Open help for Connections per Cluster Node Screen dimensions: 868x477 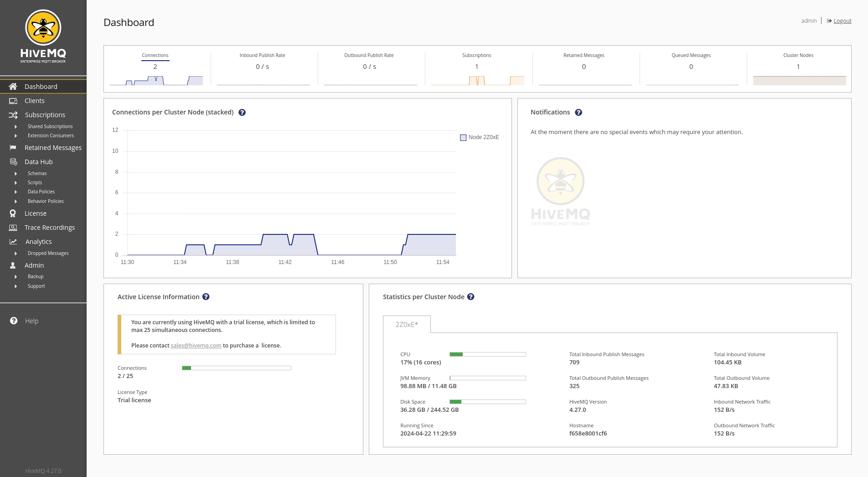242,113
